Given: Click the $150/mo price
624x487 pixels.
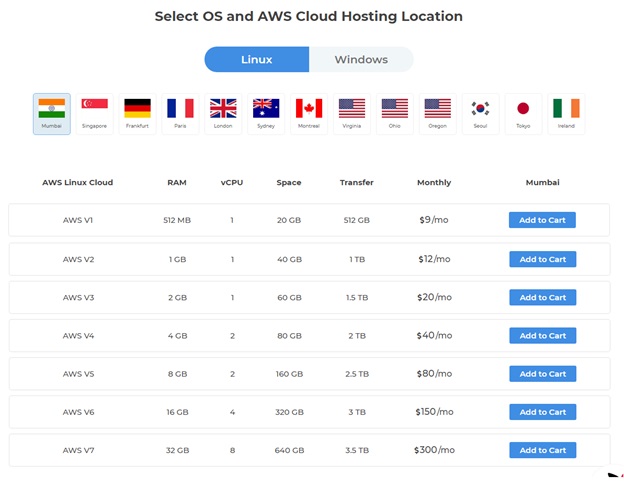Looking at the screenshot, I should tap(434, 412).
